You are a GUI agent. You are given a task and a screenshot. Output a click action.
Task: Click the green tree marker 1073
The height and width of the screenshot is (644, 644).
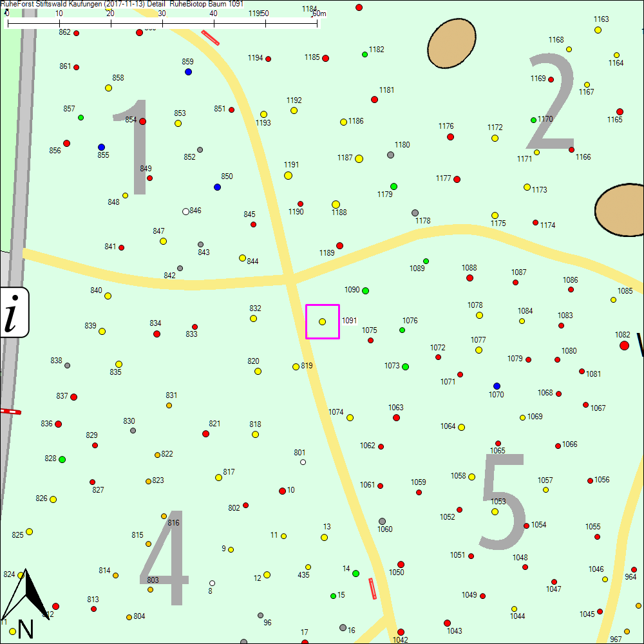(x=405, y=367)
